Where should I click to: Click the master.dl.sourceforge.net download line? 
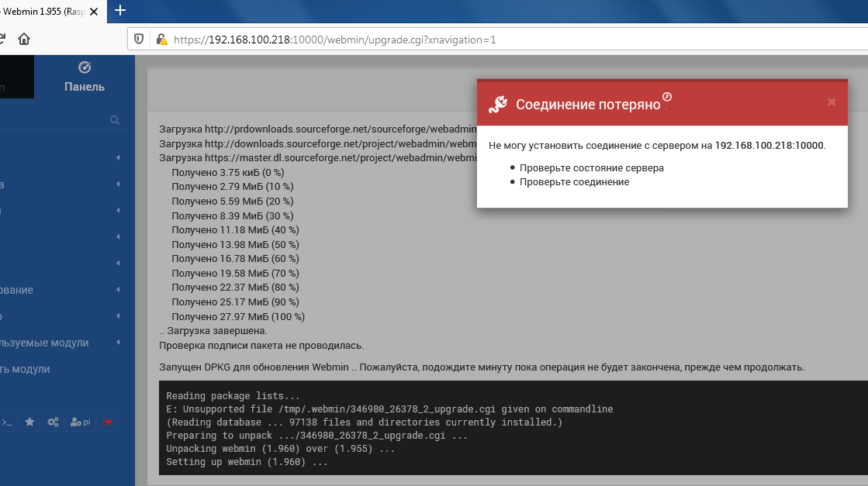click(318, 158)
